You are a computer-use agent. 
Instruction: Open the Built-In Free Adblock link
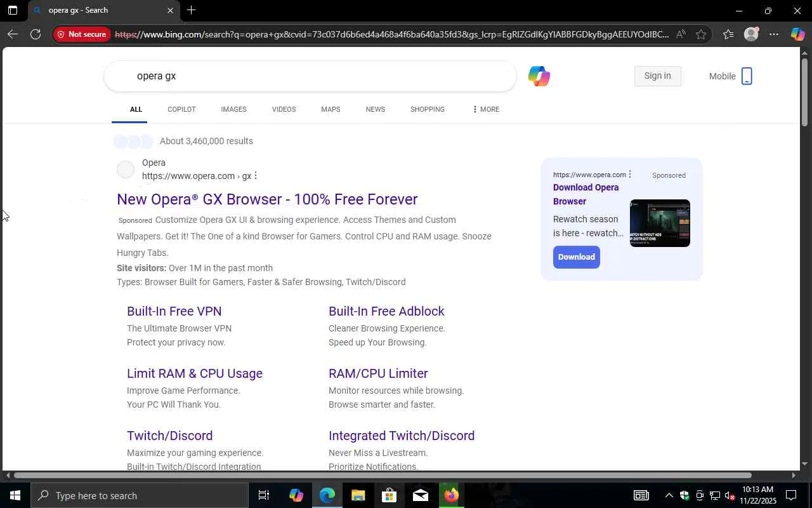[x=386, y=311]
